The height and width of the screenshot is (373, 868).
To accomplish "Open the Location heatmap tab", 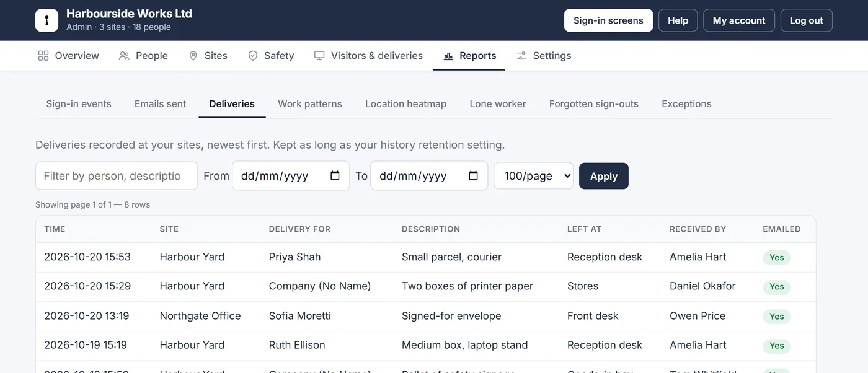I will [405, 104].
